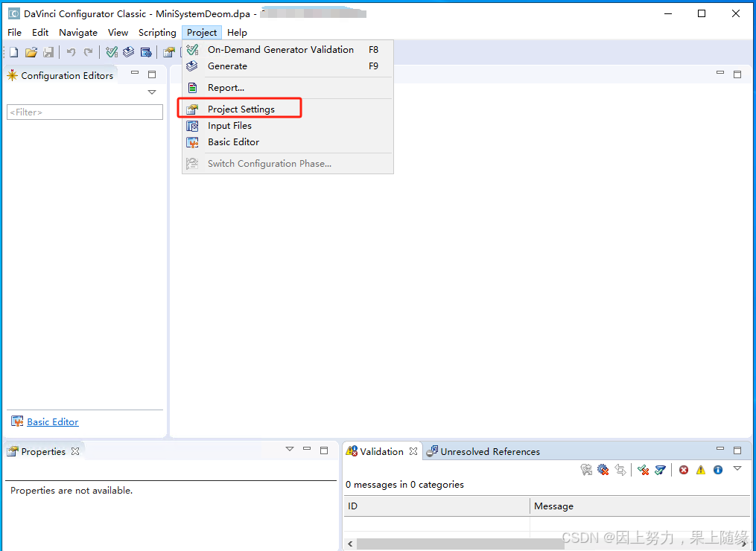The height and width of the screenshot is (551, 756).
Task: Click the Filter input field
Action: pyautogui.click(x=85, y=112)
